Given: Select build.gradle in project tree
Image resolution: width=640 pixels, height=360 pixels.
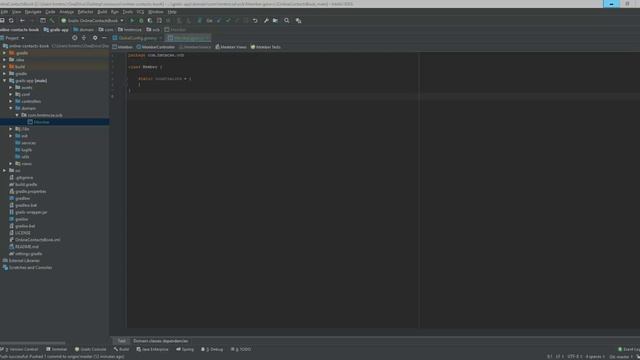Looking at the screenshot, I should [x=23, y=184].
